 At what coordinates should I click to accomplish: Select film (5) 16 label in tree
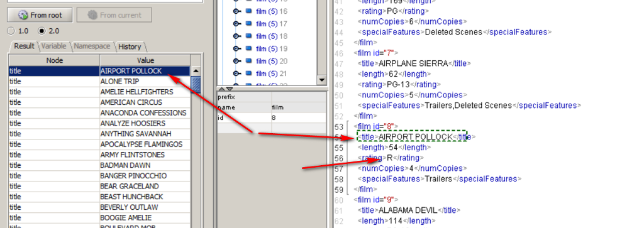(272, 11)
